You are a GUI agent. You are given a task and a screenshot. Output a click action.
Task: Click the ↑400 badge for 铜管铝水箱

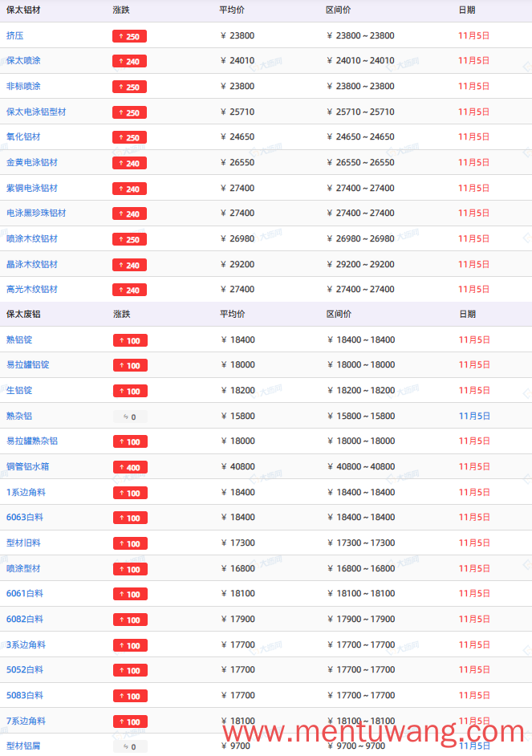pyautogui.click(x=130, y=467)
